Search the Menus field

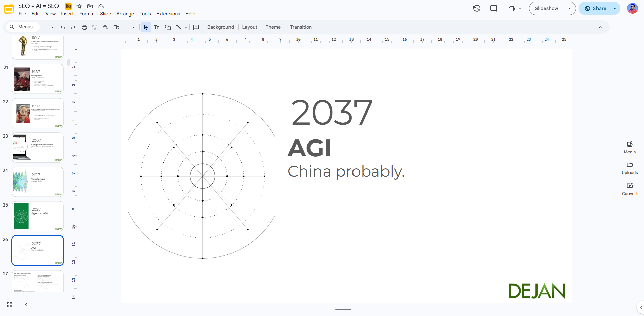pyautogui.click(x=22, y=27)
